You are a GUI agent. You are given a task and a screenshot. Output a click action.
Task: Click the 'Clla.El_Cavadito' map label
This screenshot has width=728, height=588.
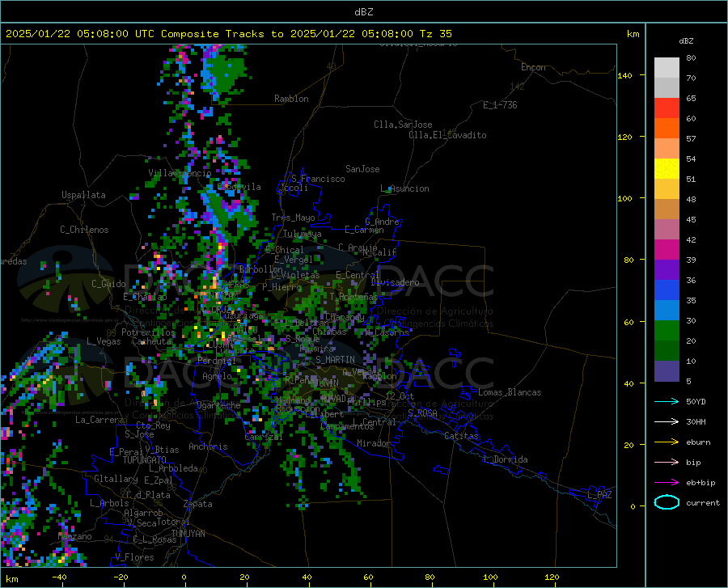[x=447, y=135]
